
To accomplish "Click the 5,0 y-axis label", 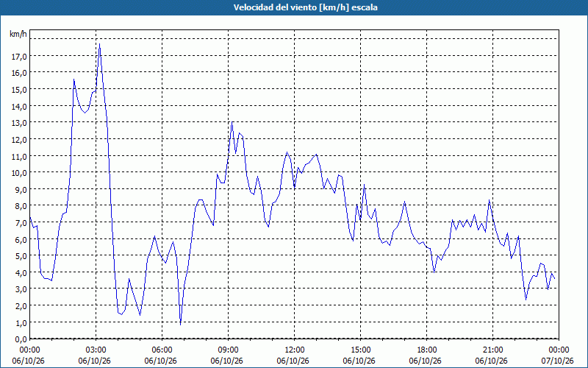I will click(21, 256).
